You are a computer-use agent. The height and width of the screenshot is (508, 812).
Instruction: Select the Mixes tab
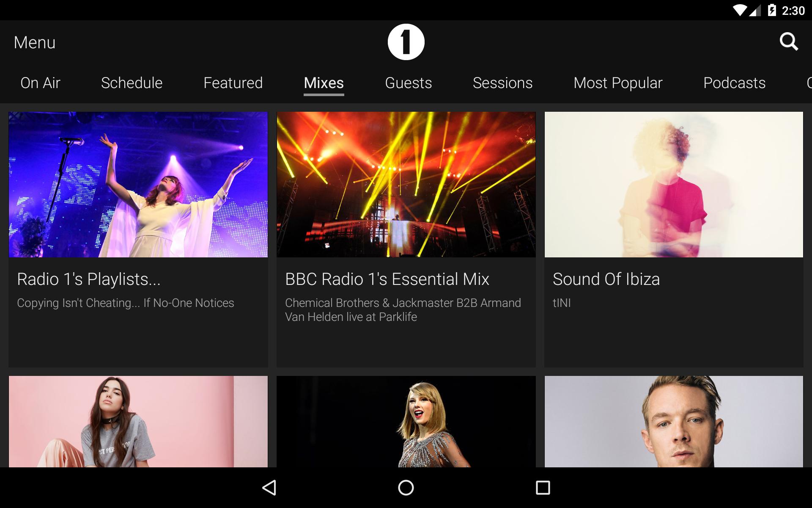[x=324, y=83]
